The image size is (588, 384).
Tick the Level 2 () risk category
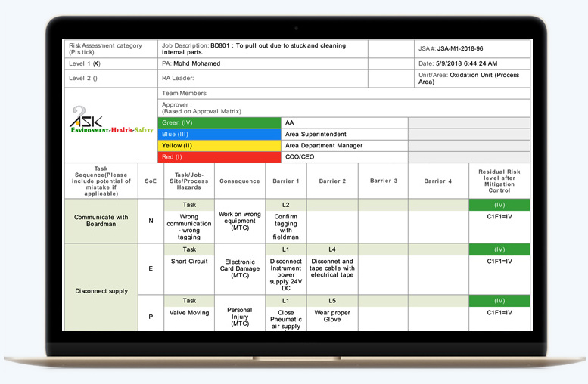click(x=83, y=78)
